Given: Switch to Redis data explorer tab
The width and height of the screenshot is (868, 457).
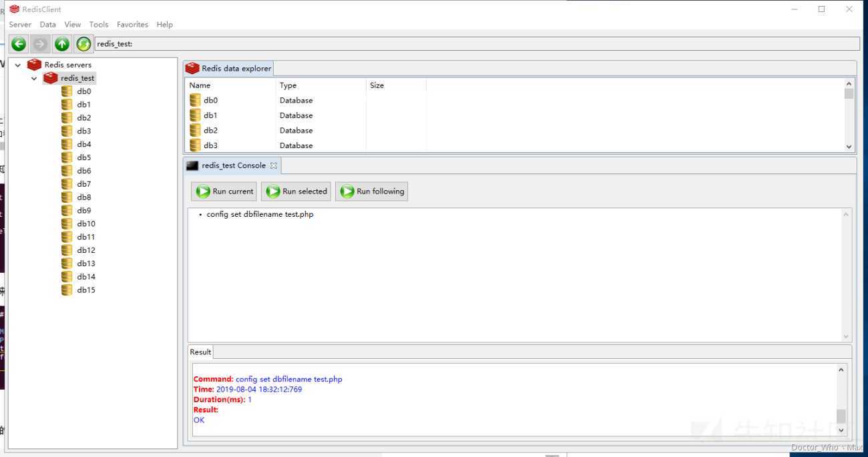Looking at the screenshot, I should pos(228,68).
